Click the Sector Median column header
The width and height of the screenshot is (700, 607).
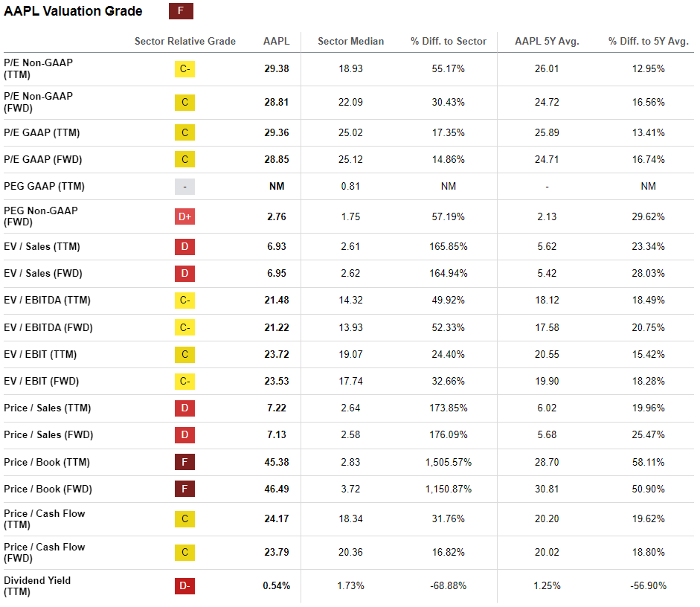click(350, 42)
